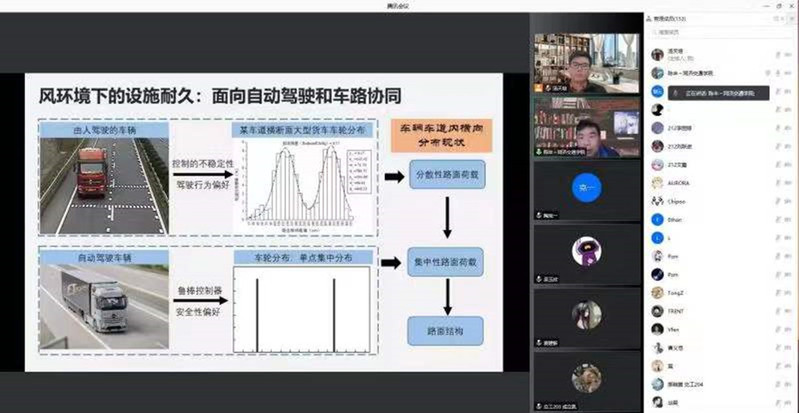This screenshot has width=799, height=413.
Task: Click microphone icon for 212刘思琪
Action: (776, 128)
